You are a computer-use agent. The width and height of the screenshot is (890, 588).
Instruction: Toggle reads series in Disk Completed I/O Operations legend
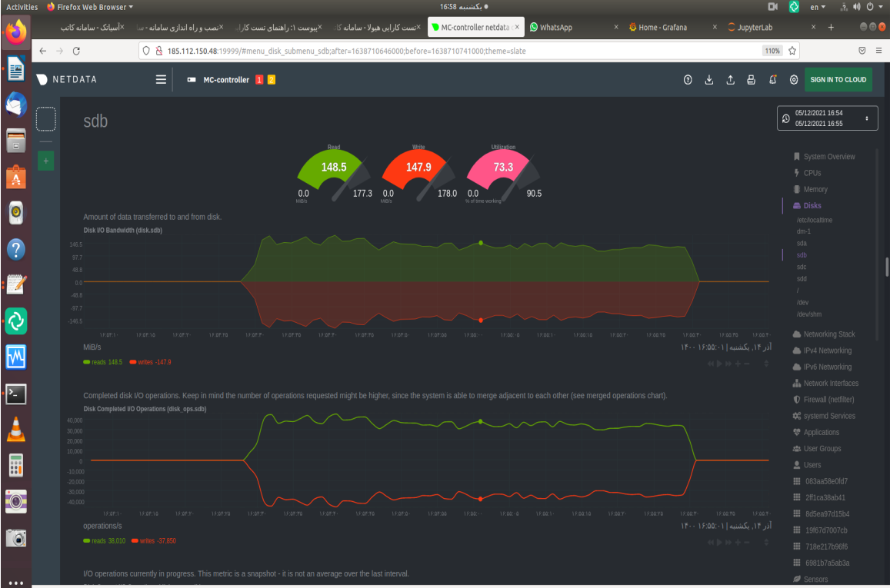click(x=104, y=540)
